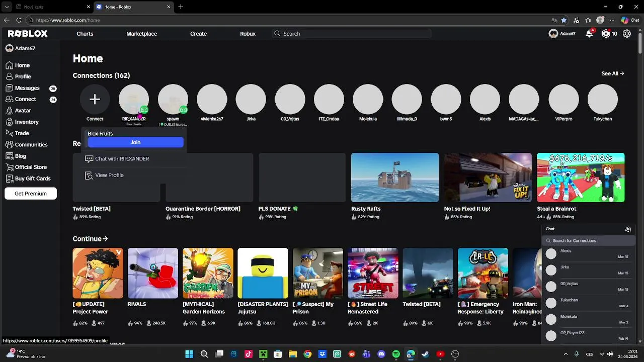Open Inventory in sidebar
Screen dimensions: 644x362
(27, 122)
